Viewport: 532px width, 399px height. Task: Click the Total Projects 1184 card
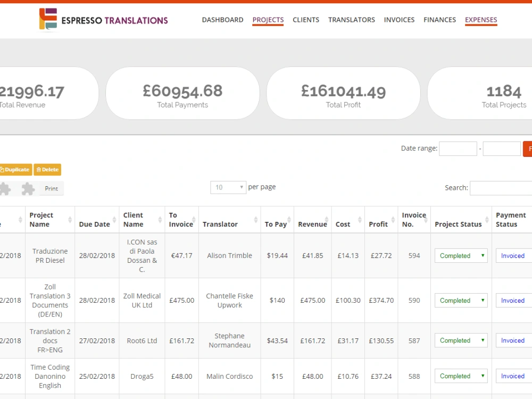tap(480, 93)
